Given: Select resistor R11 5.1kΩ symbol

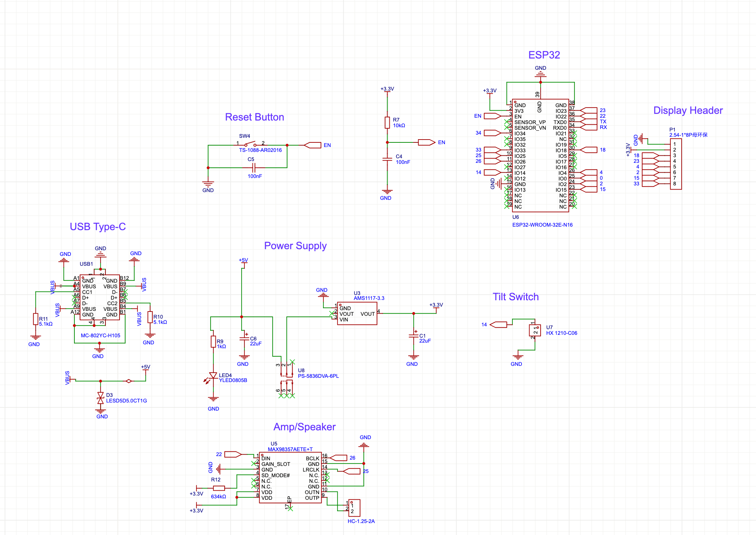Looking at the screenshot, I should tap(36, 319).
